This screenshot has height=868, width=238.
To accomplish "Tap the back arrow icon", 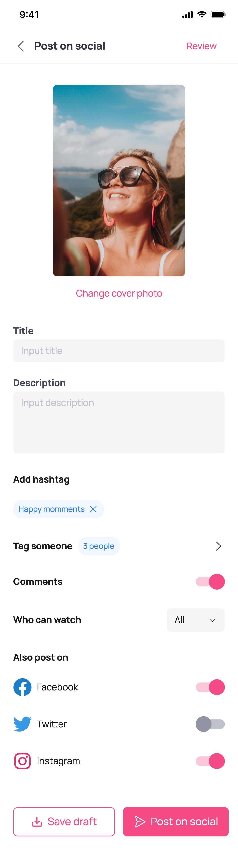I will point(21,46).
